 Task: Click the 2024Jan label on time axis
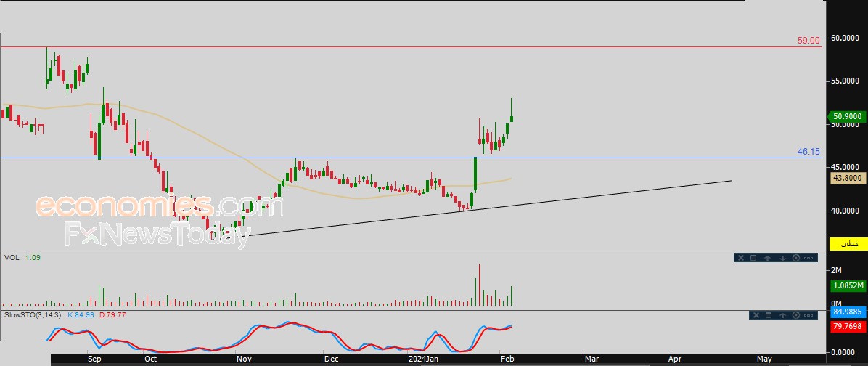click(423, 359)
